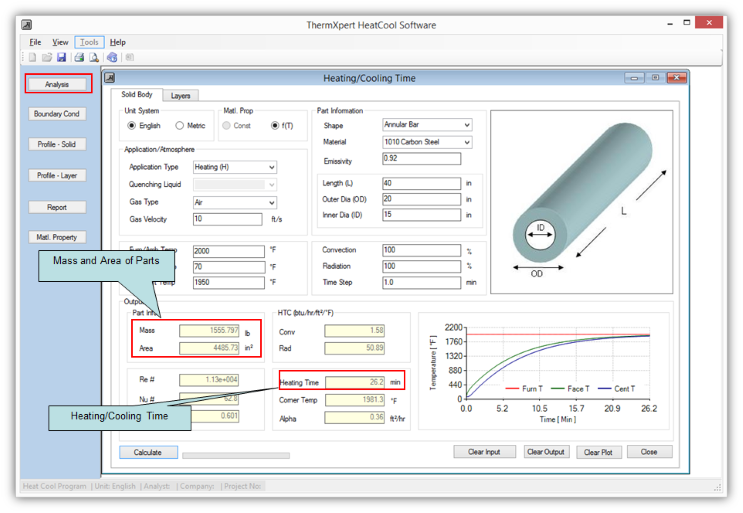Click the Alpha output value 0.36
The width and height of the screenshot is (743, 513).
(x=354, y=417)
